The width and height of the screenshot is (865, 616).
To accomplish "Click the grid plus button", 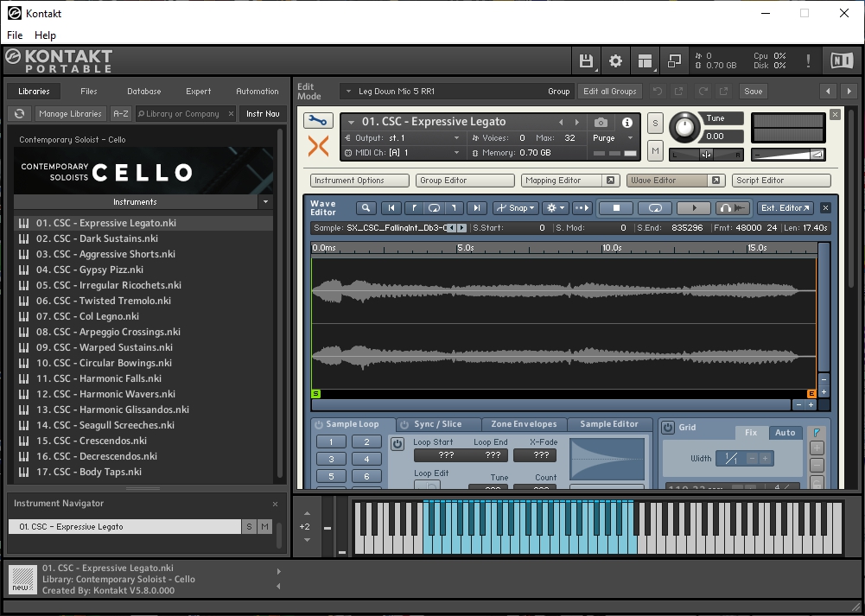I will pyautogui.click(x=817, y=448).
